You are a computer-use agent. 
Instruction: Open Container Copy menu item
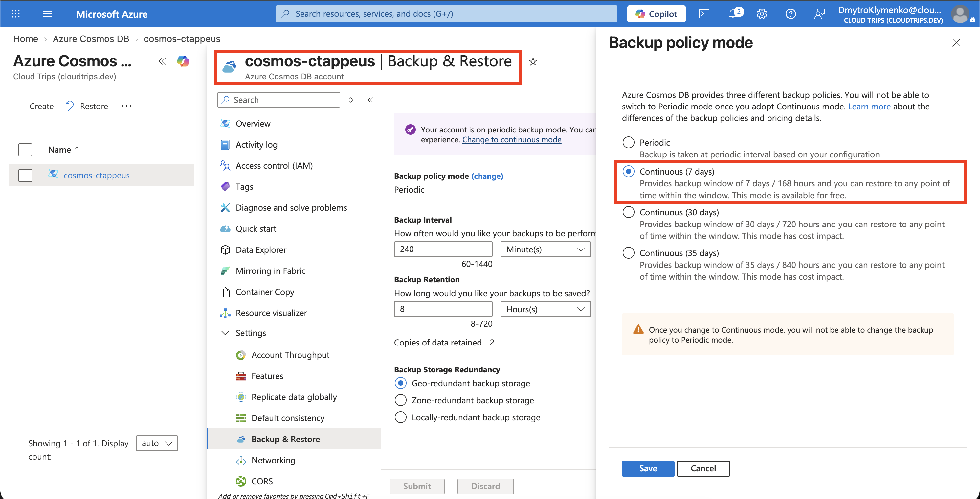coord(265,292)
